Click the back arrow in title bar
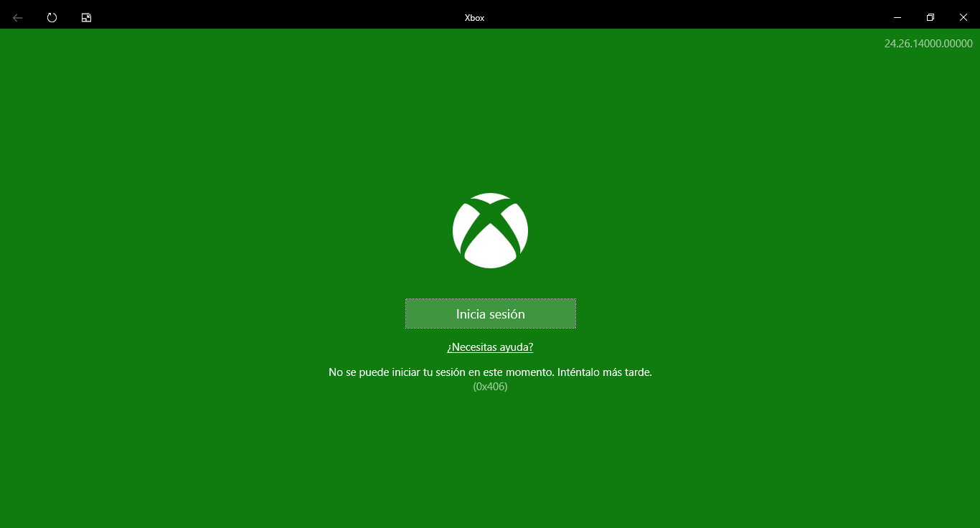This screenshot has width=980, height=528. (x=18, y=17)
